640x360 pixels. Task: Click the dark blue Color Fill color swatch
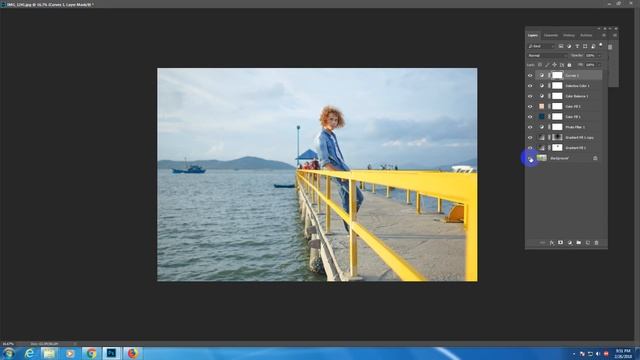click(x=542, y=117)
